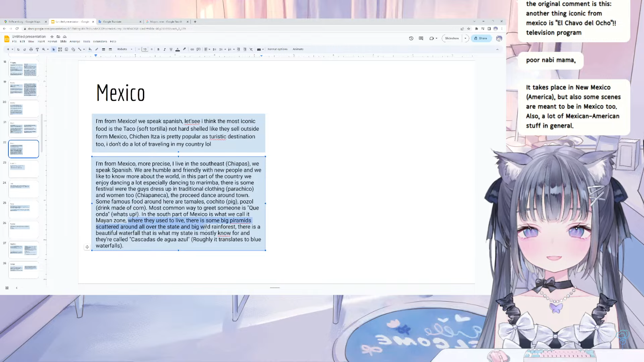Reload the page in browser
This screenshot has width=644, height=362.
(17, 29)
